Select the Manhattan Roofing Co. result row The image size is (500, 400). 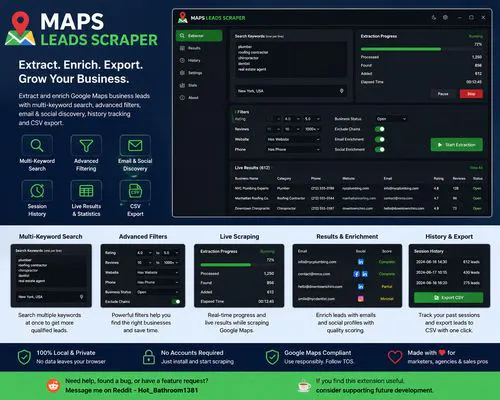pyautogui.click(x=358, y=198)
